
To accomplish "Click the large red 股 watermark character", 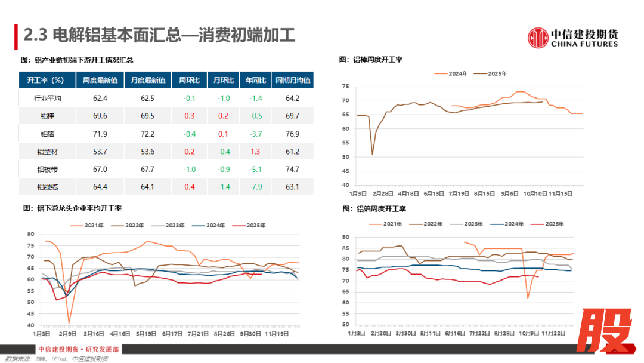I will [605, 332].
